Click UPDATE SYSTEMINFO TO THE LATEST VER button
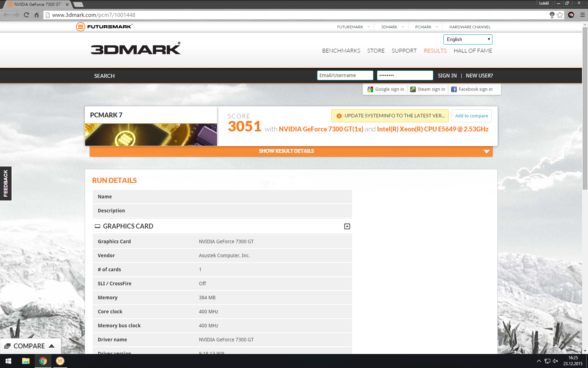The image size is (588, 368). point(390,116)
